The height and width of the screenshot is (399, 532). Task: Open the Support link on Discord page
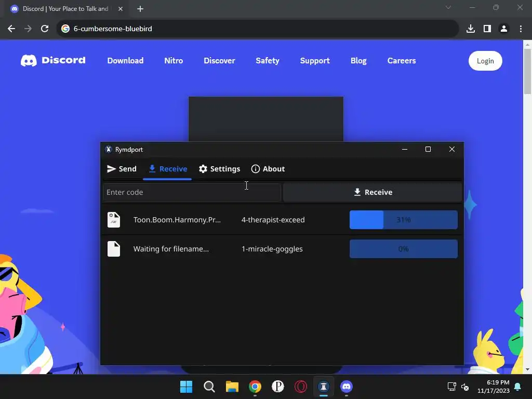[315, 61]
